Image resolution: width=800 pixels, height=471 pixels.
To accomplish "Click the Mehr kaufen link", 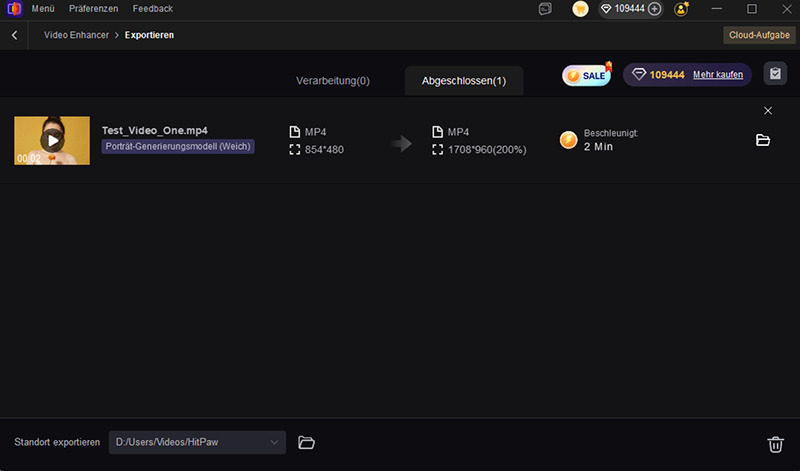I will (x=718, y=75).
